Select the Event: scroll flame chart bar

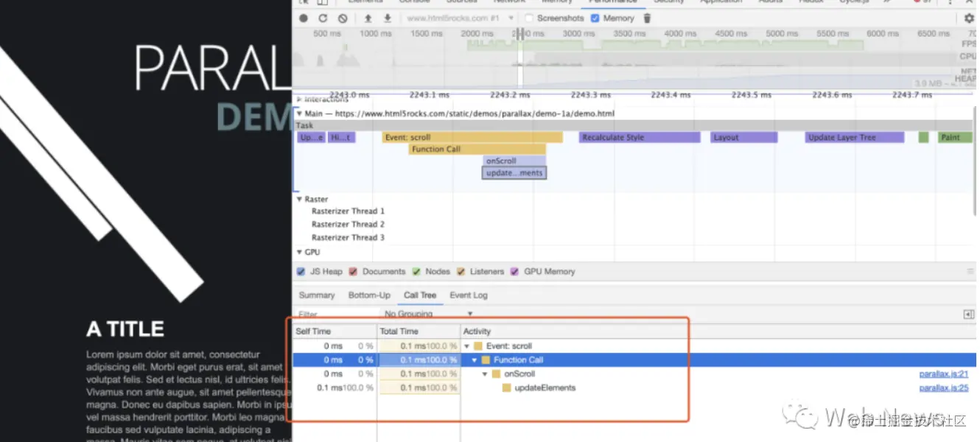click(472, 138)
